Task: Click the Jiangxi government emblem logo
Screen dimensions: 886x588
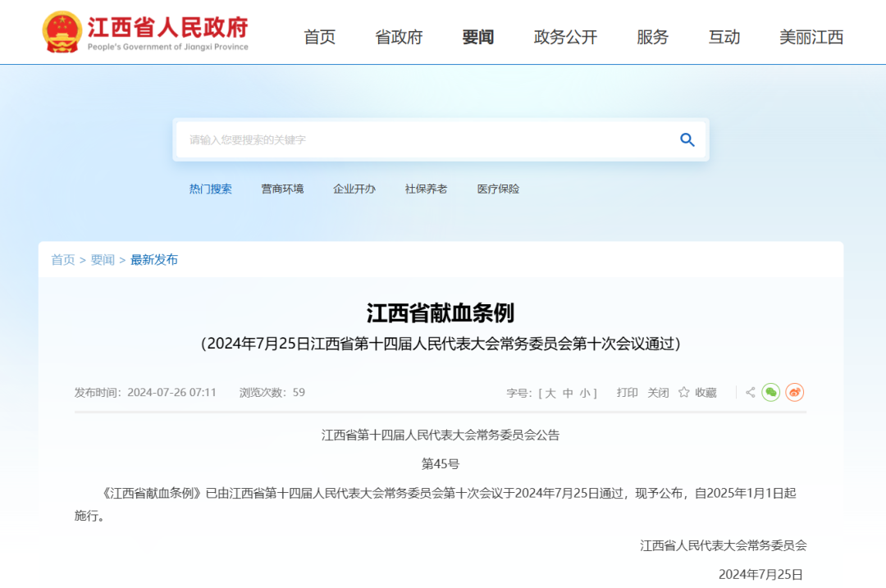Action: [x=62, y=32]
